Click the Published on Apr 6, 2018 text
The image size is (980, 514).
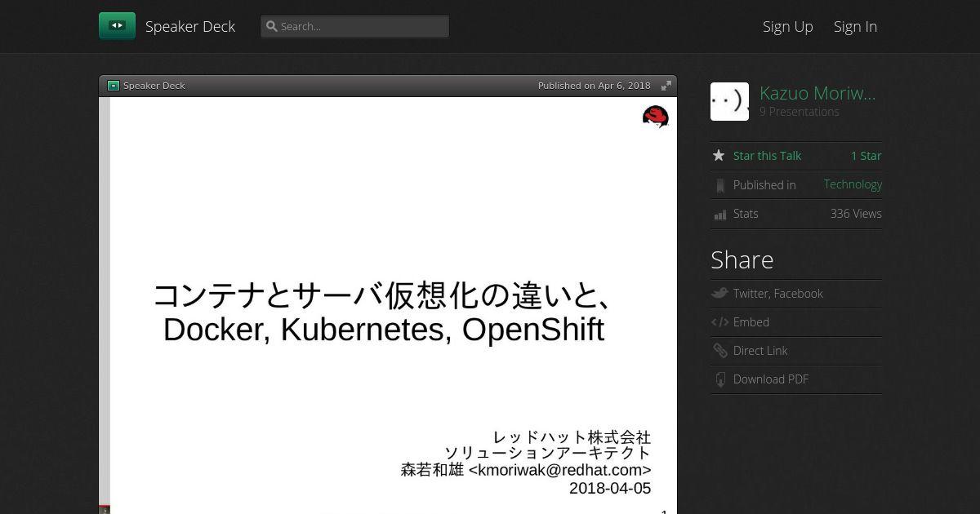[x=595, y=86]
